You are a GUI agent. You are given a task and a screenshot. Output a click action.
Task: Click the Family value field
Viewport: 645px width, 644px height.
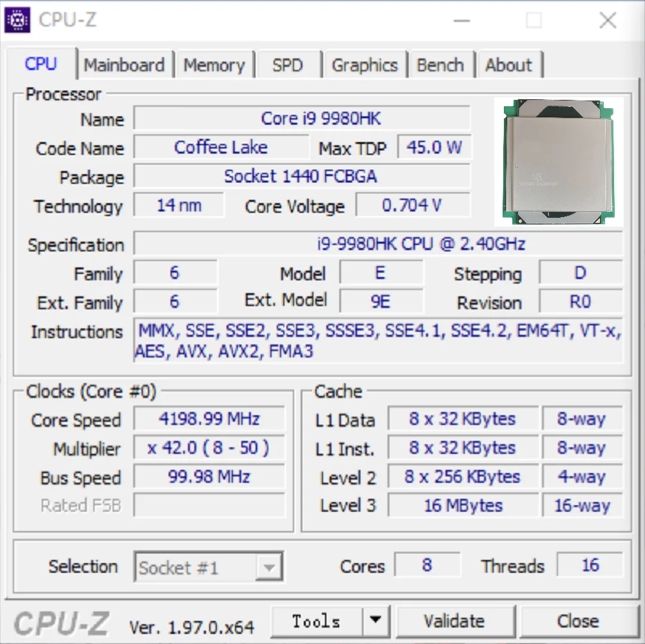(x=176, y=272)
